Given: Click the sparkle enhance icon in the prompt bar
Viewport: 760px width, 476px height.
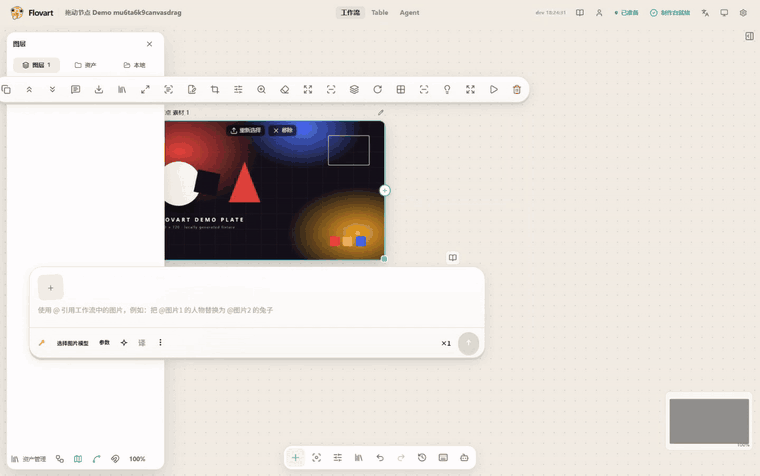Looking at the screenshot, I should pos(124,343).
